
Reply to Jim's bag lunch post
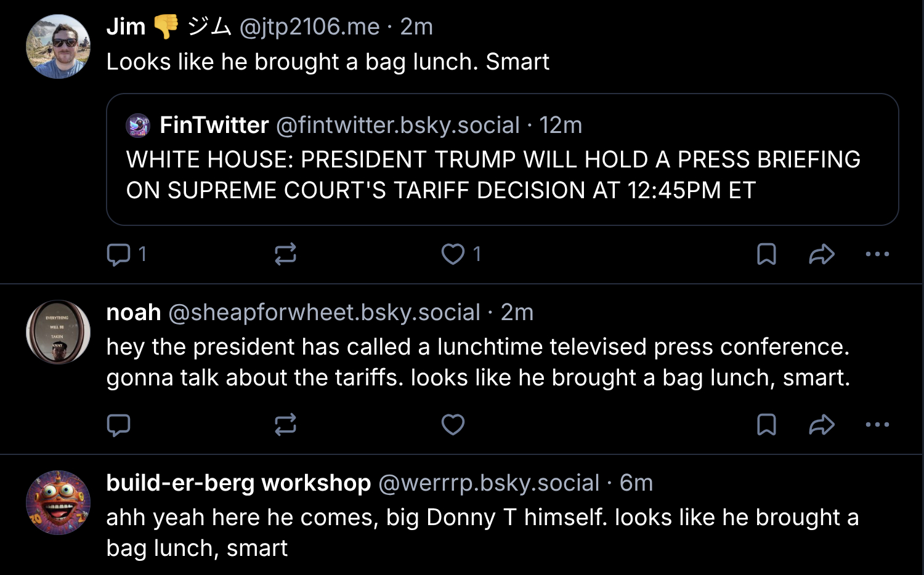(x=118, y=254)
